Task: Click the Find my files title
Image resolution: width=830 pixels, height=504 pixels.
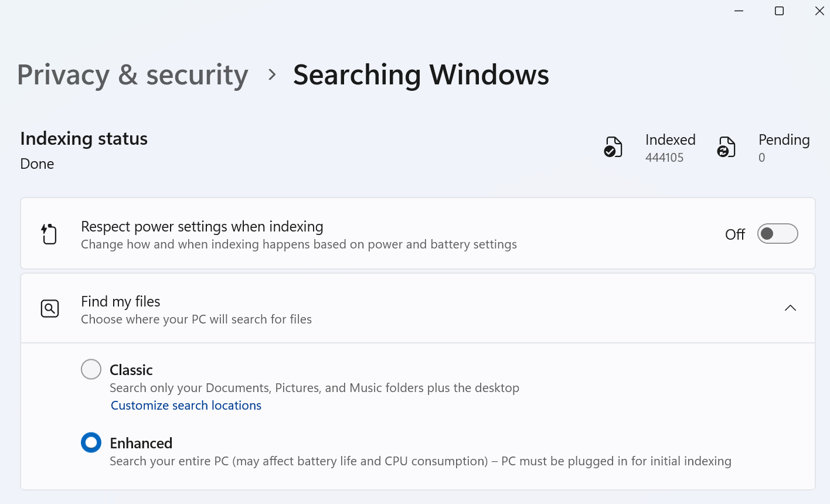Action: tap(120, 302)
